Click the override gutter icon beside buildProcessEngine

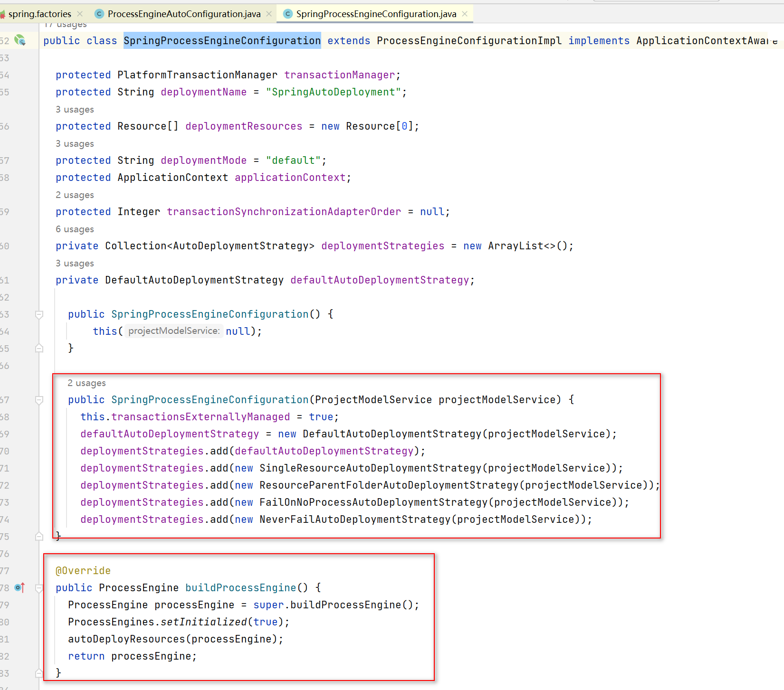click(x=19, y=587)
